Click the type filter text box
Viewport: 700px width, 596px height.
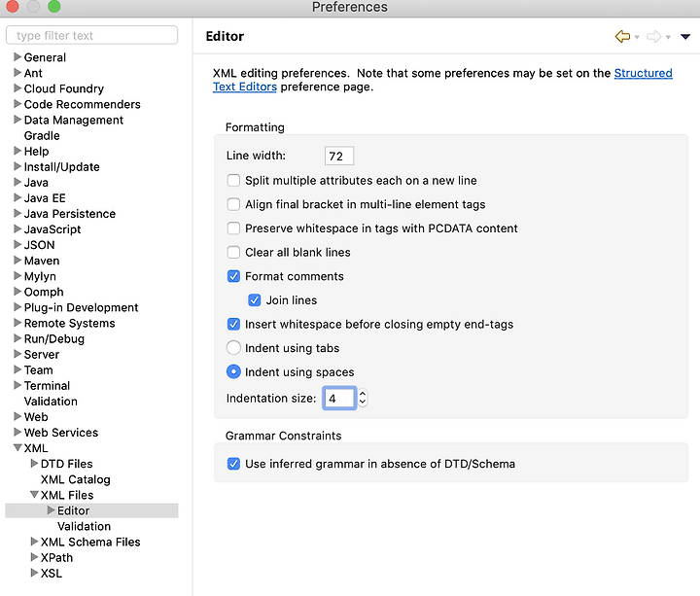click(x=92, y=35)
